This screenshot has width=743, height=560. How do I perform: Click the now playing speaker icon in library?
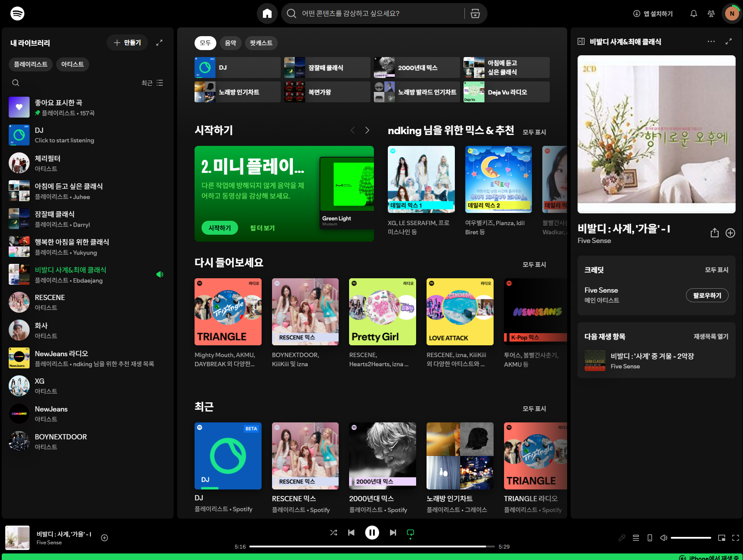(160, 274)
